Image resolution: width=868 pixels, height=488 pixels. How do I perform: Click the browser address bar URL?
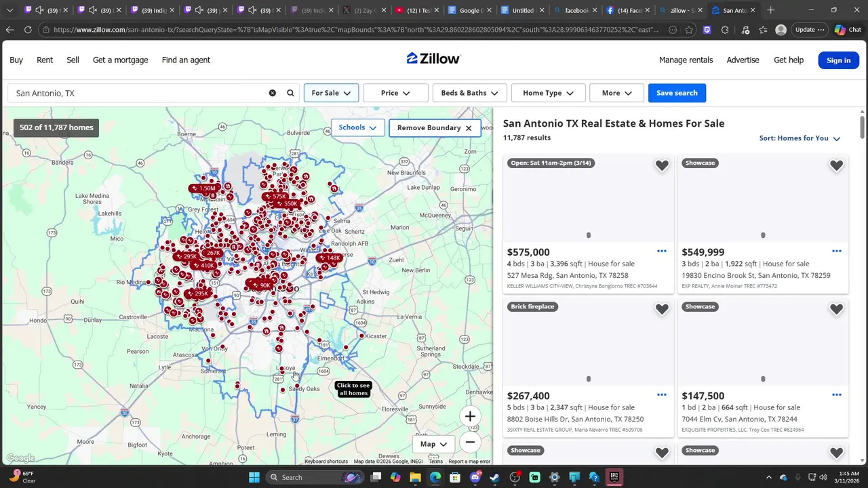point(356,30)
